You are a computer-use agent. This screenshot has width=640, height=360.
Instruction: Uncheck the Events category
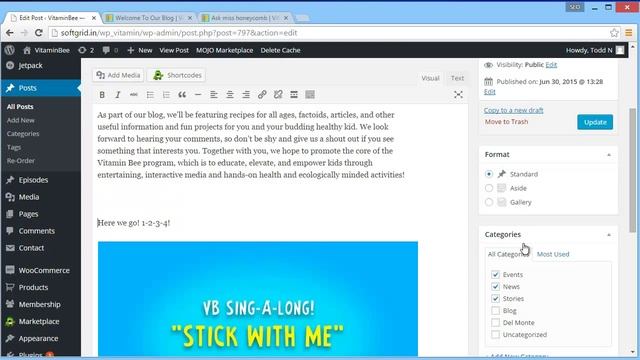point(495,275)
